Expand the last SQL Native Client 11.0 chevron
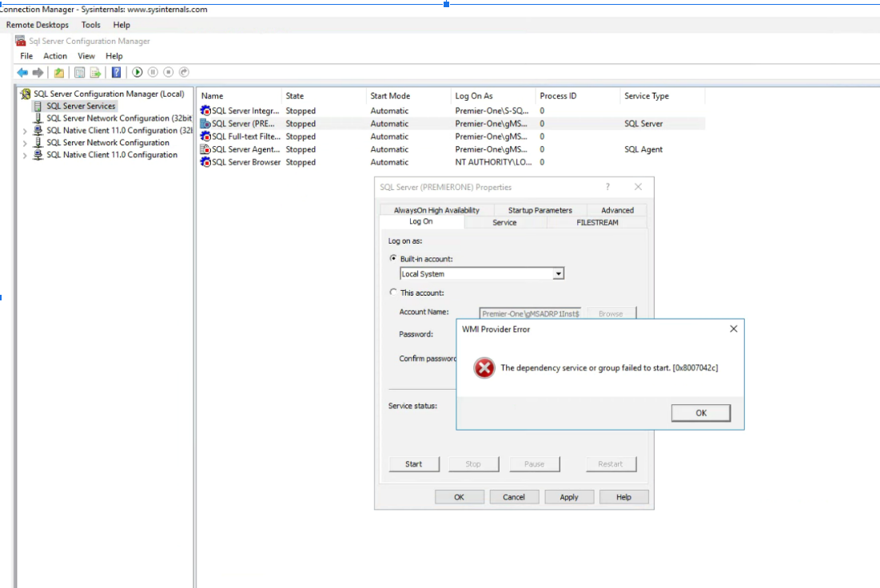Viewport: 880px width, 588px height. (x=25, y=156)
